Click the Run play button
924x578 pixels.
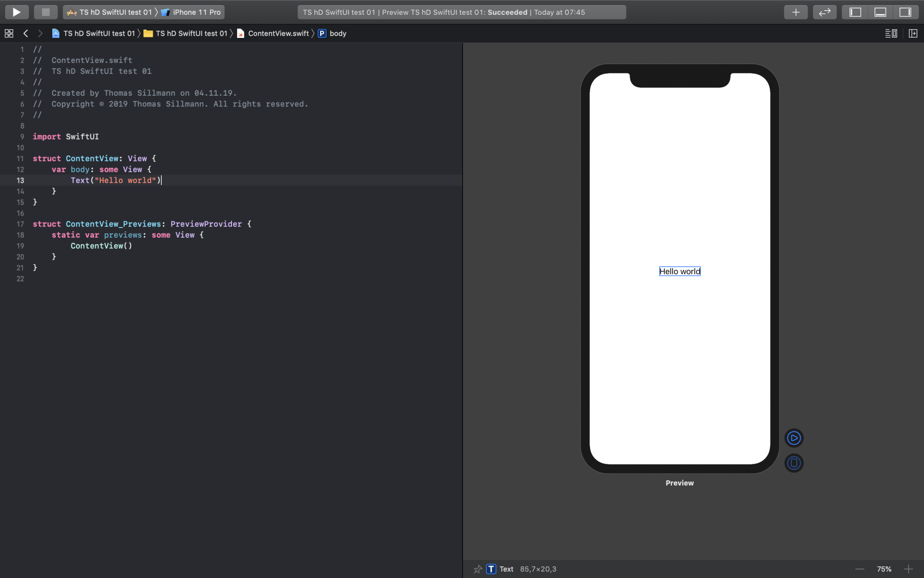(x=17, y=12)
